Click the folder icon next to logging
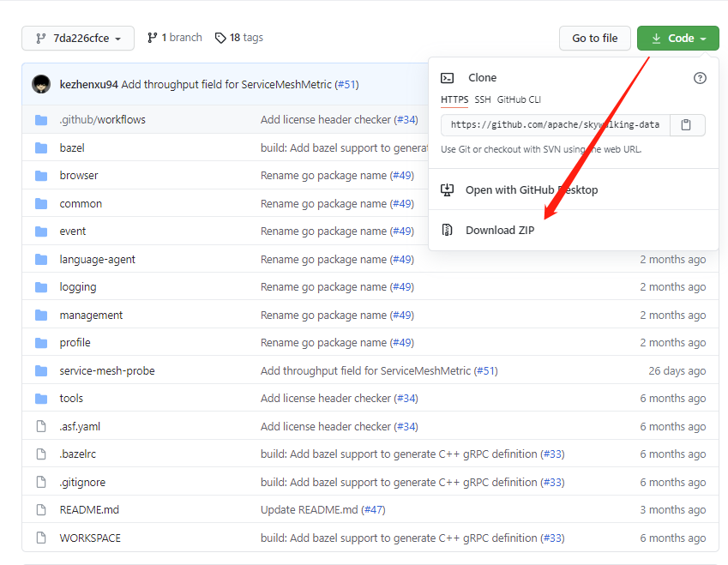 point(41,287)
